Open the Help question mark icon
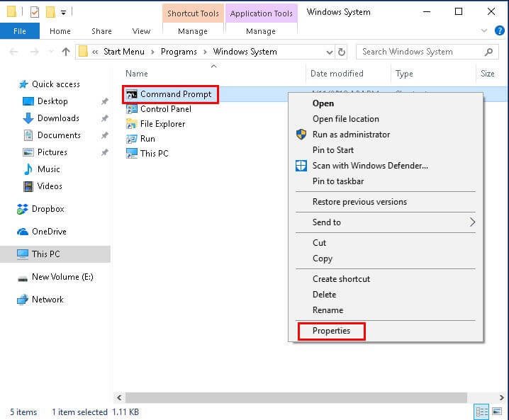This screenshot has width=509, height=420. coord(500,31)
